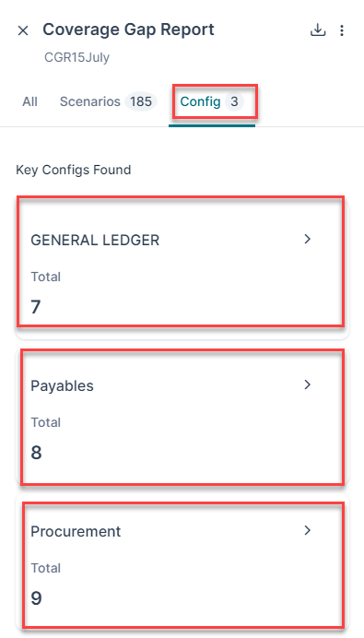364x638 pixels.
Task: Click the General Ledger total value 7
Action: (x=36, y=307)
